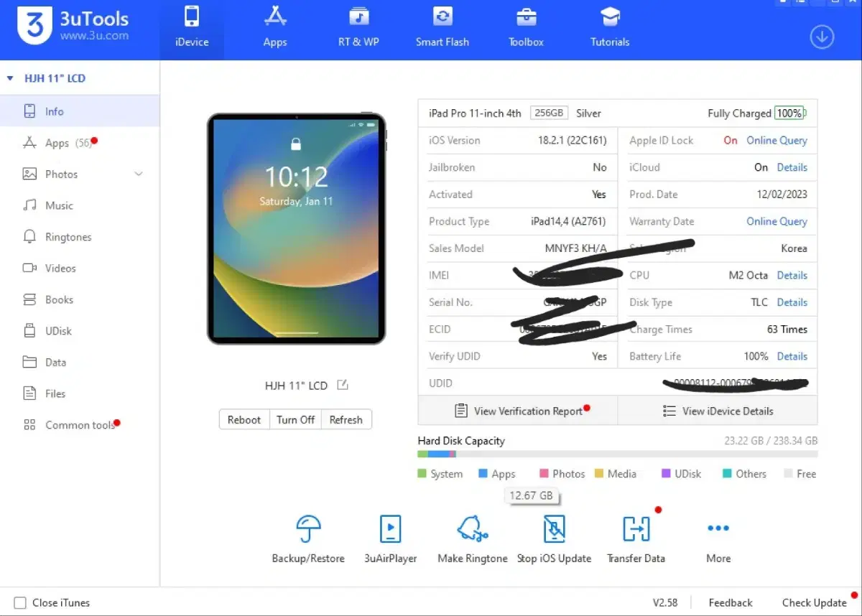Viewport: 862px width, 616px height.
Task: Click Stop iOS Update icon
Action: coord(554,530)
